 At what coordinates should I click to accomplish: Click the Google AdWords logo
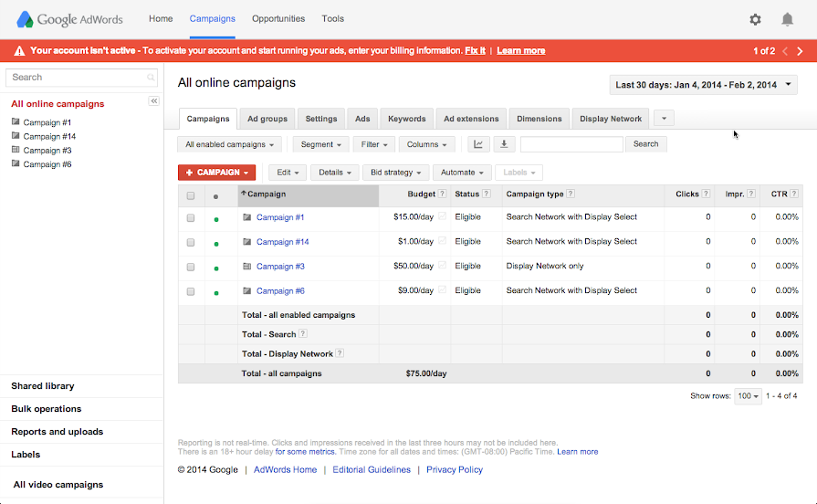point(69,19)
